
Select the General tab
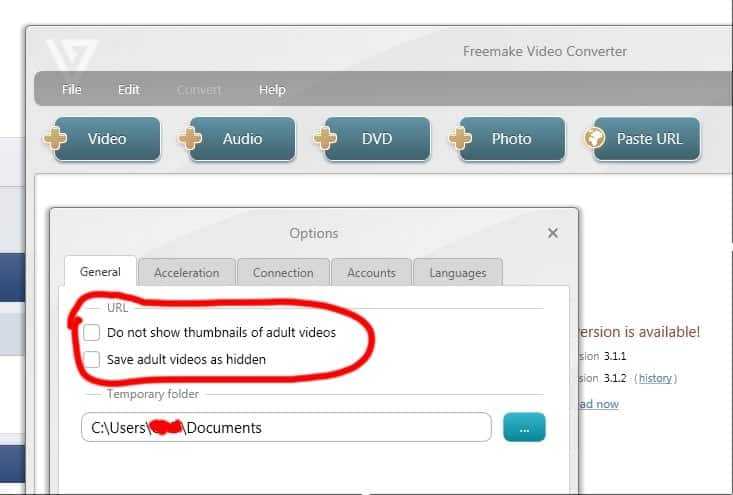point(100,272)
